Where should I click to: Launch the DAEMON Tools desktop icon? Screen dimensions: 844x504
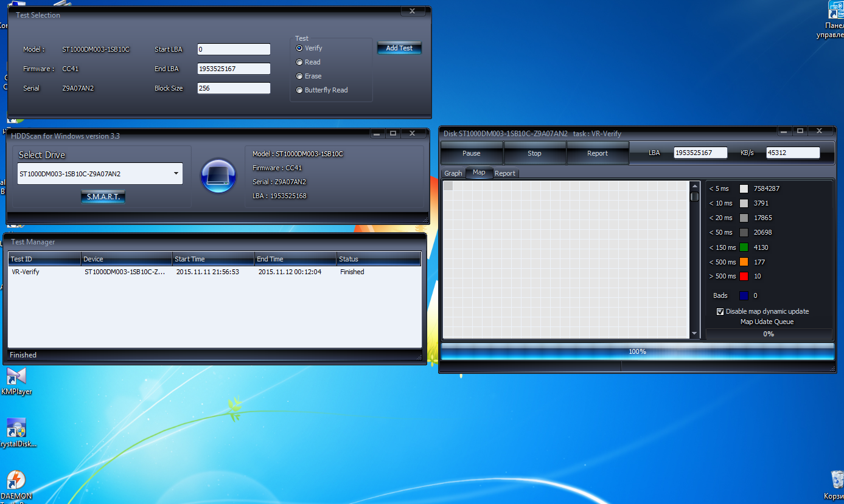(16, 486)
